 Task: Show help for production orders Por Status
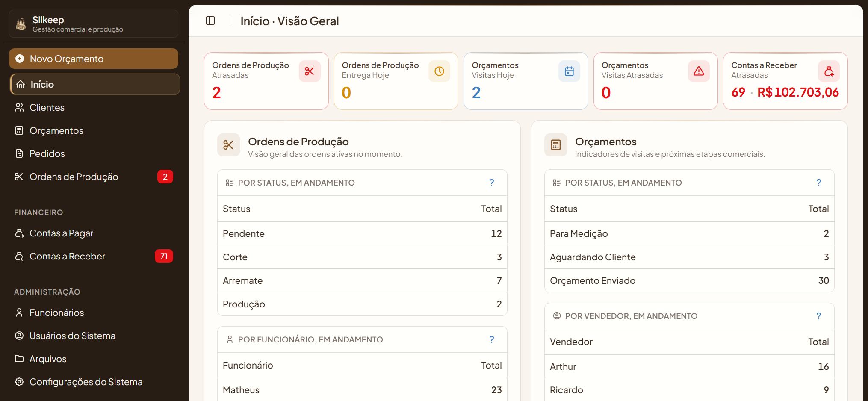click(492, 183)
